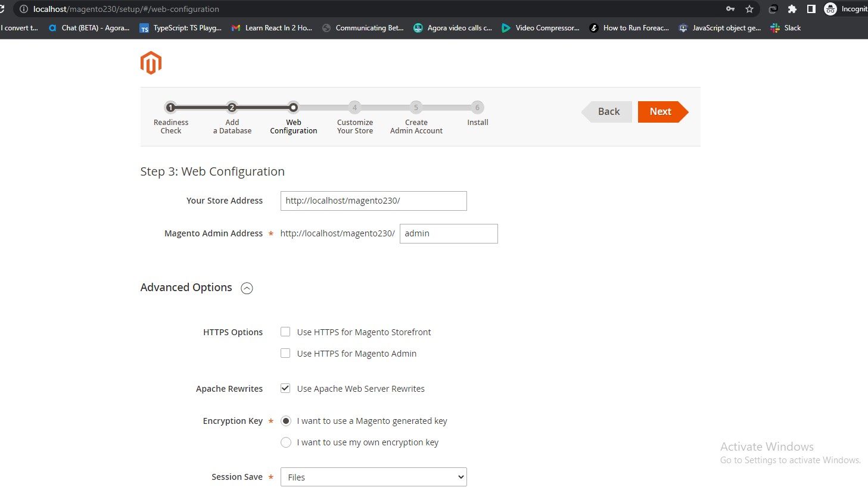Open the TypeScript: TS Playground bookmark
Image resolution: width=868 pixels, height=487 pixels.
[179, 27]
